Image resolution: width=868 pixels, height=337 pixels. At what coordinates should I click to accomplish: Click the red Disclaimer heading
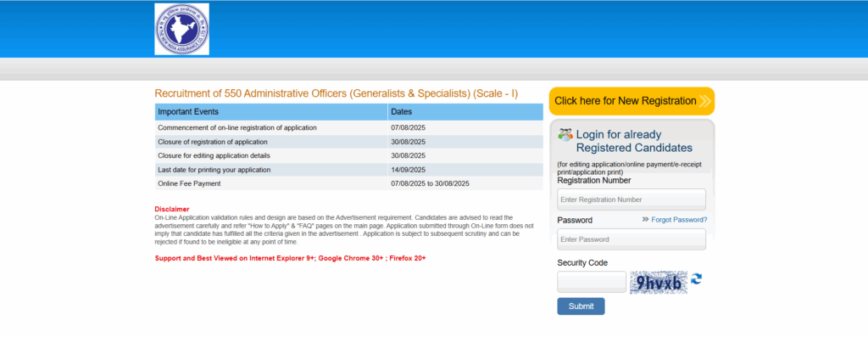click(171, 209)
